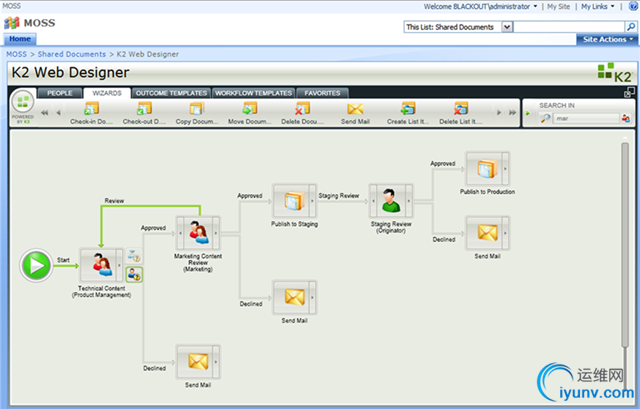
Task: Pick the Move Document wizard icon
Action: (249, 109)
